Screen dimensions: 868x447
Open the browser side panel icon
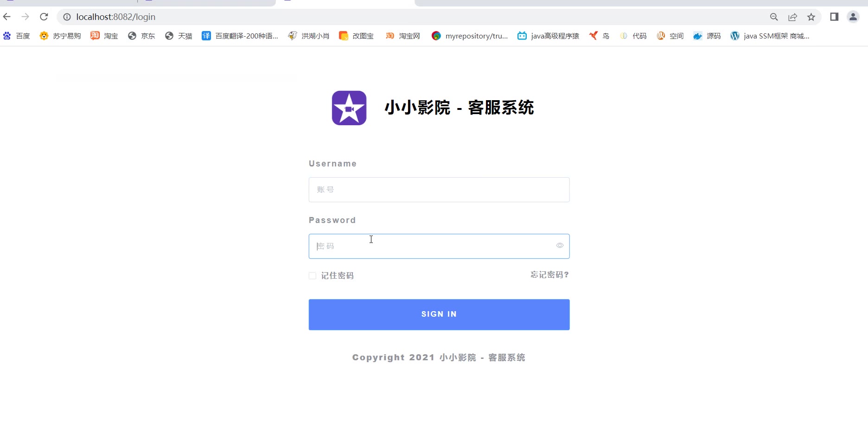[x=834, y=17]
